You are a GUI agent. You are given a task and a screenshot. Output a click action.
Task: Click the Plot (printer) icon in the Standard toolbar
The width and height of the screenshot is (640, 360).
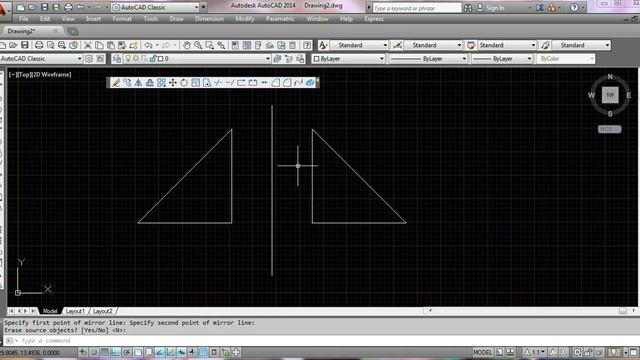pos(39,45)
